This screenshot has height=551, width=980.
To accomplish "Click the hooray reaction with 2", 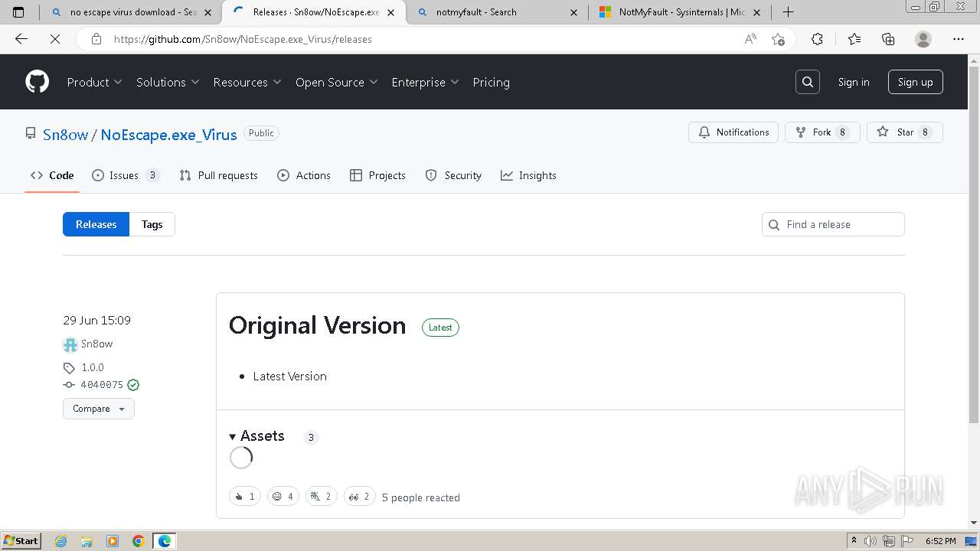I will point(321,497).
